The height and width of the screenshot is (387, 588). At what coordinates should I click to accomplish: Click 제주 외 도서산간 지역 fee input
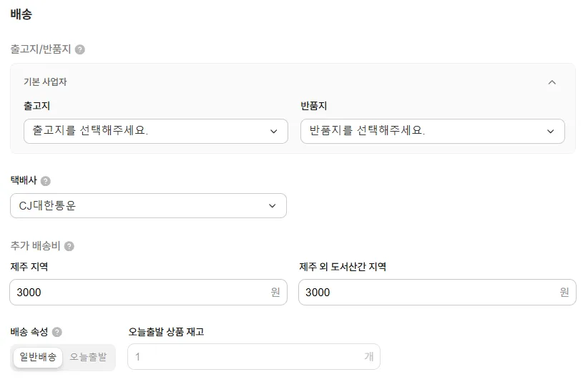(x=437, y=292)
